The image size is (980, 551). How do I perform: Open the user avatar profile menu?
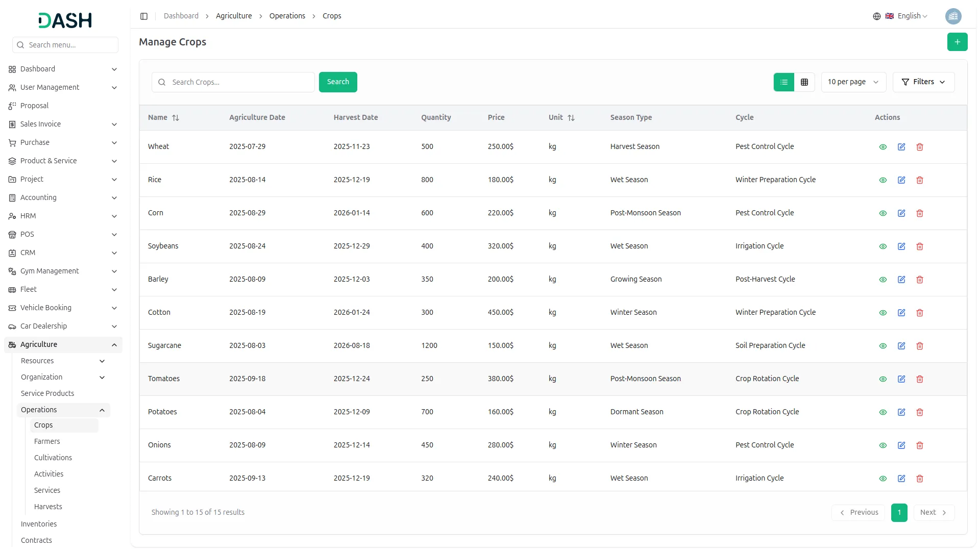(953, 16)
